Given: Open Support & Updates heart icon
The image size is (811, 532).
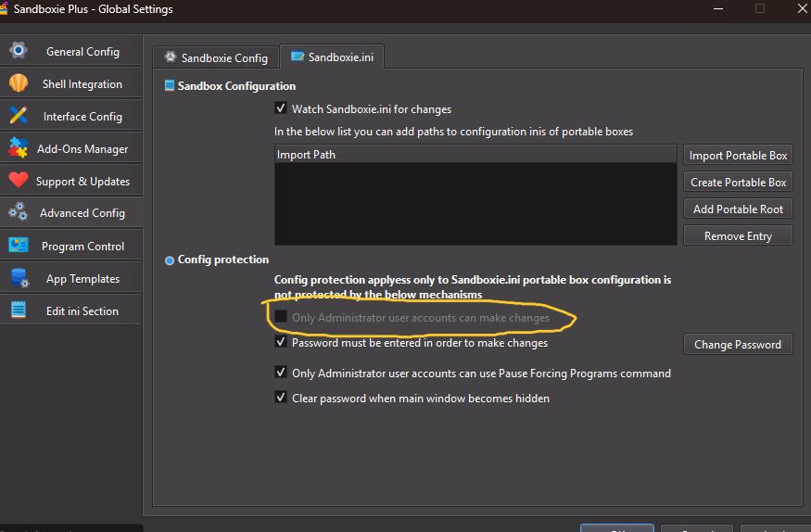Looking at the screenshot, I should click(19, 181).
